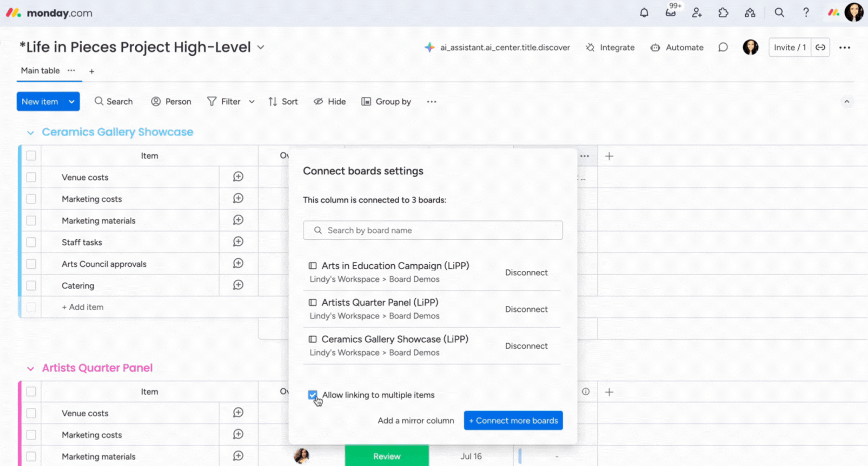868x466 pixels.
Task: Open the notifications bell
Action: [x=644, y=12]
